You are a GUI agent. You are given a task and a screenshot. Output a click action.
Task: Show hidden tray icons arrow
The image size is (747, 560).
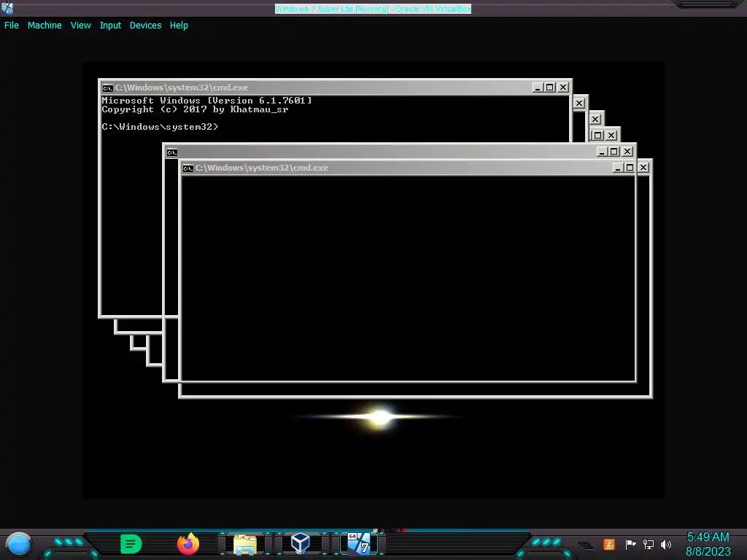click(x=586, y=545)
